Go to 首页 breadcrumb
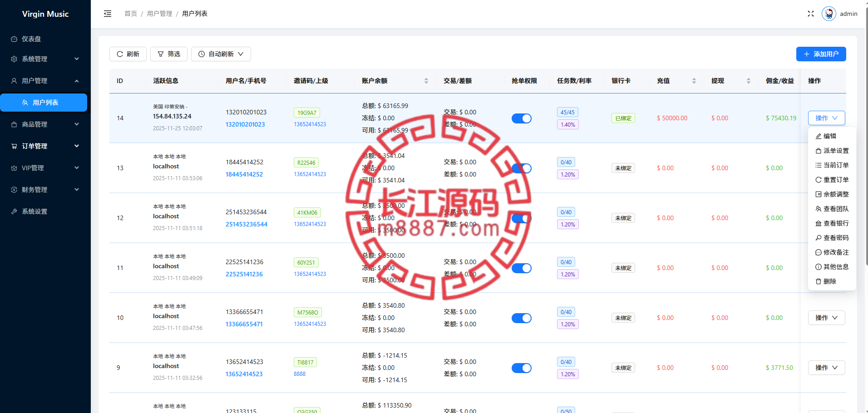The image size is (868, 413). 131,14
